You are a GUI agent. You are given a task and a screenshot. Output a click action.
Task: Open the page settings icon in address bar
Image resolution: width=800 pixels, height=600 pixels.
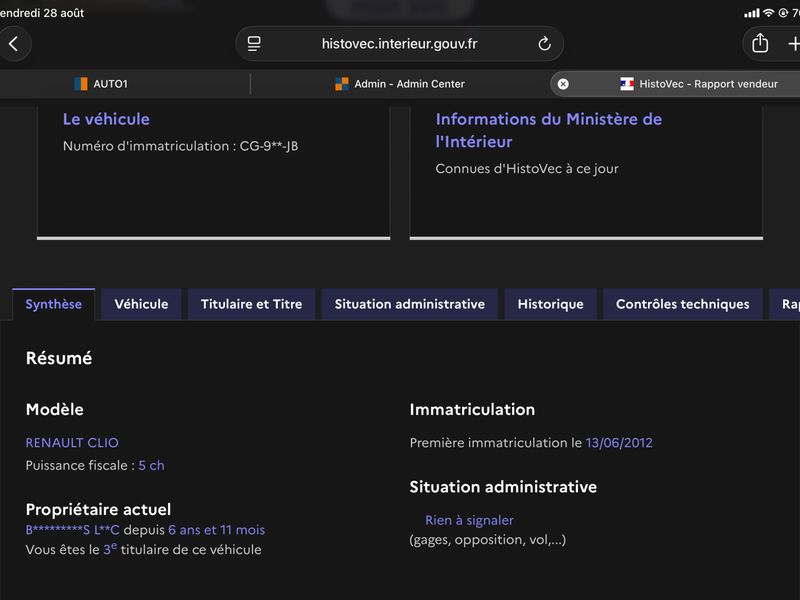point(254,44)
